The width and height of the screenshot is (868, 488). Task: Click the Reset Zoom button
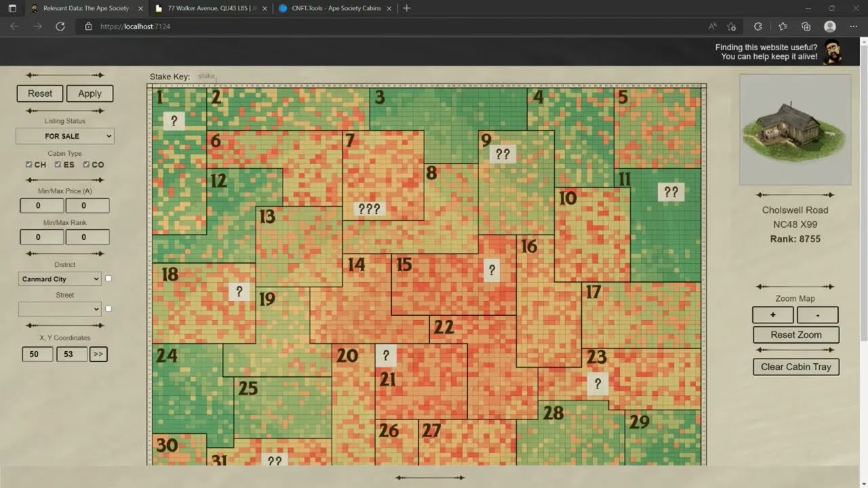point(796,335)
